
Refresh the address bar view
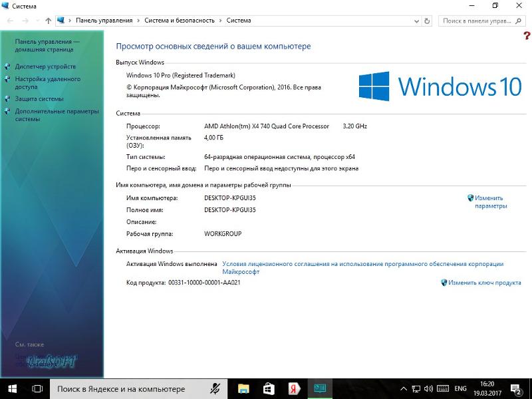click(427, 21)
